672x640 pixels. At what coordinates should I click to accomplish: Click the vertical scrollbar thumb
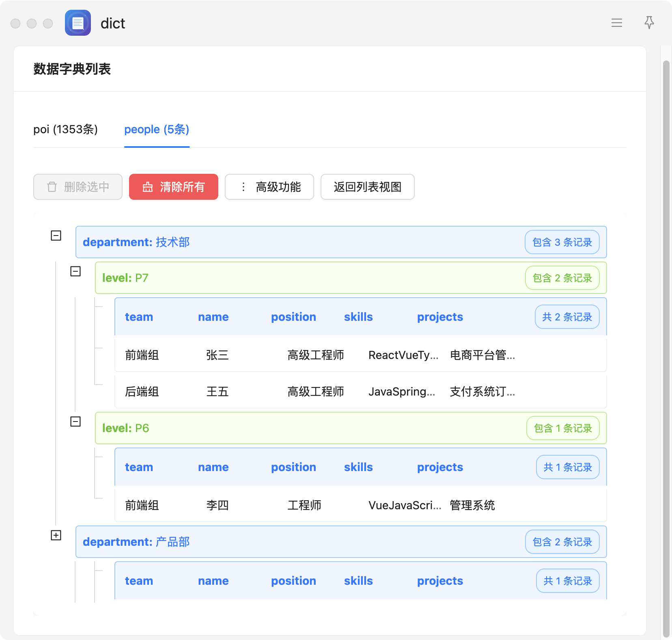666,349
